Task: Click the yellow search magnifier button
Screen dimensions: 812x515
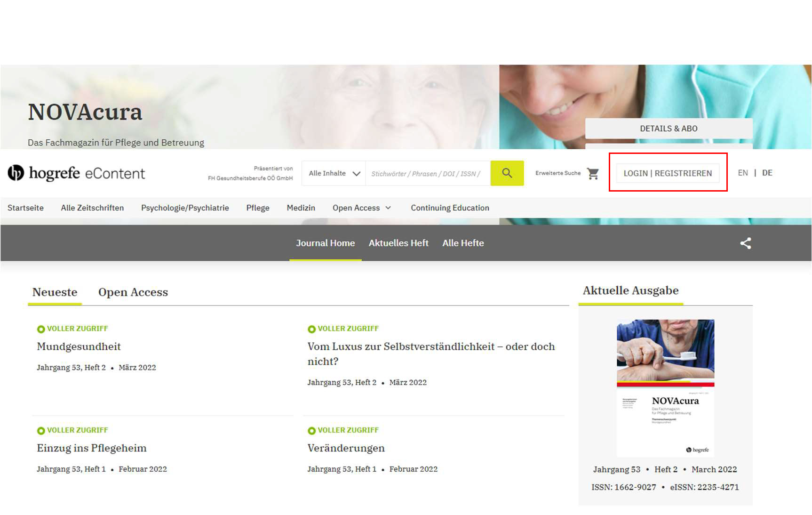Action: pyautogui.click(x=507, y=173)
